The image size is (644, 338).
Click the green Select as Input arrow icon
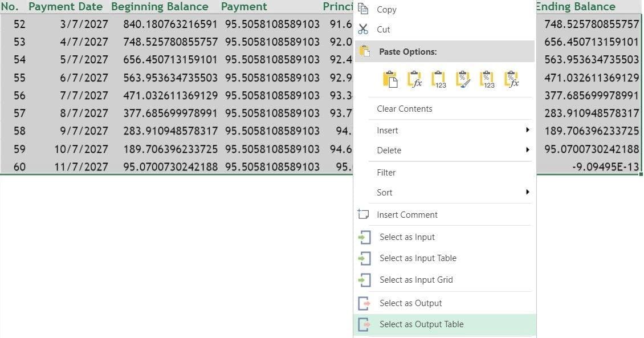365,237
